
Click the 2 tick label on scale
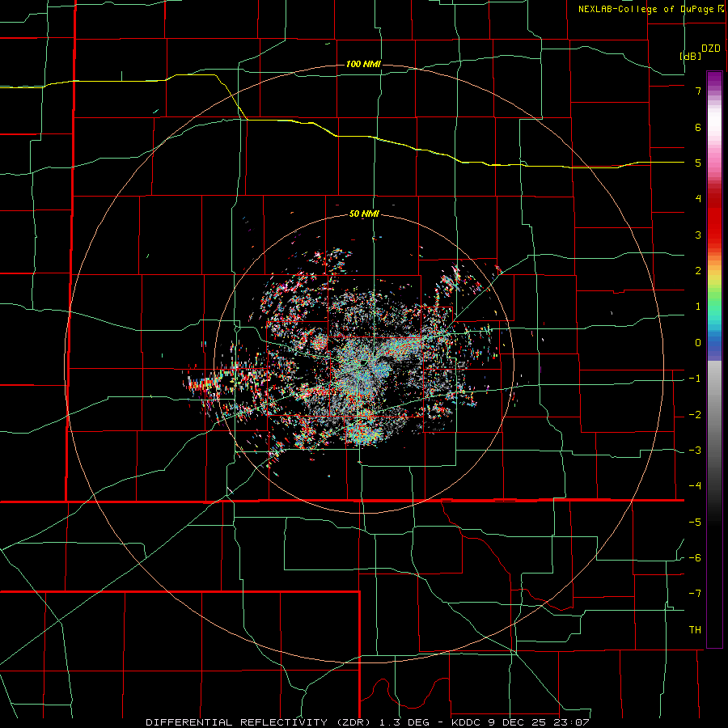698,271
